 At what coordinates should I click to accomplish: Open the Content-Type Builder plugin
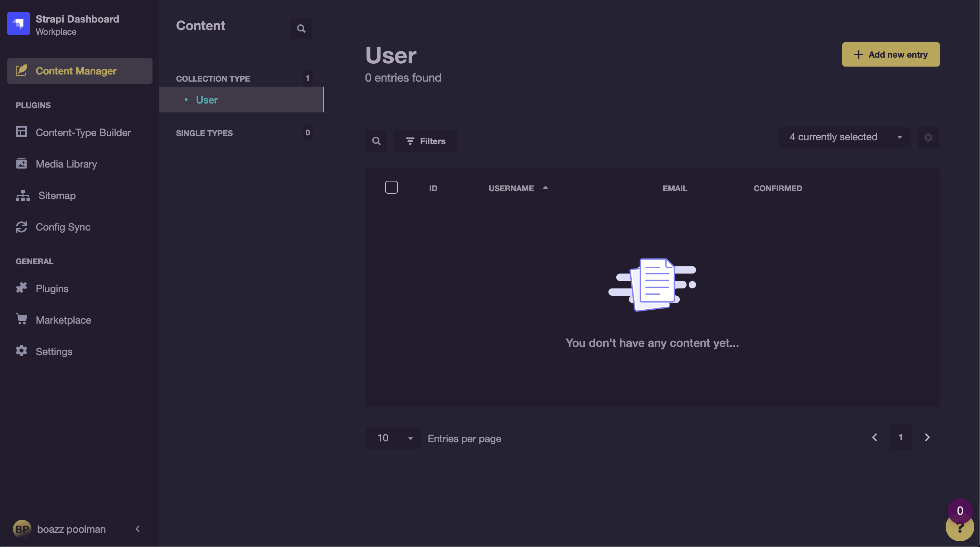pyautogui.click(x=83, y=132)
